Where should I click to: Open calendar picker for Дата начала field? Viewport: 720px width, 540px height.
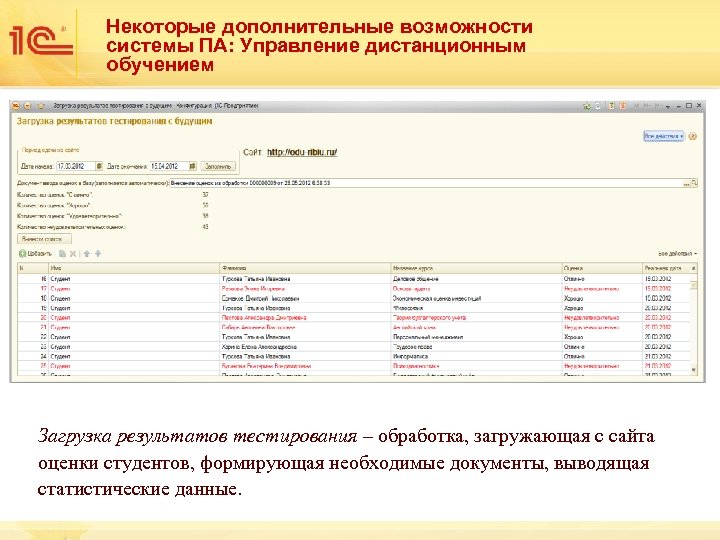(x=99, y=166)
